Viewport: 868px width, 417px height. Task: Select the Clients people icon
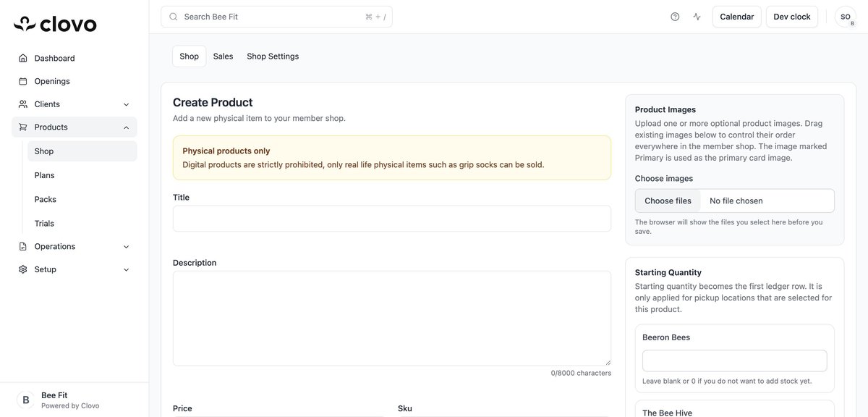click(22, 102)
